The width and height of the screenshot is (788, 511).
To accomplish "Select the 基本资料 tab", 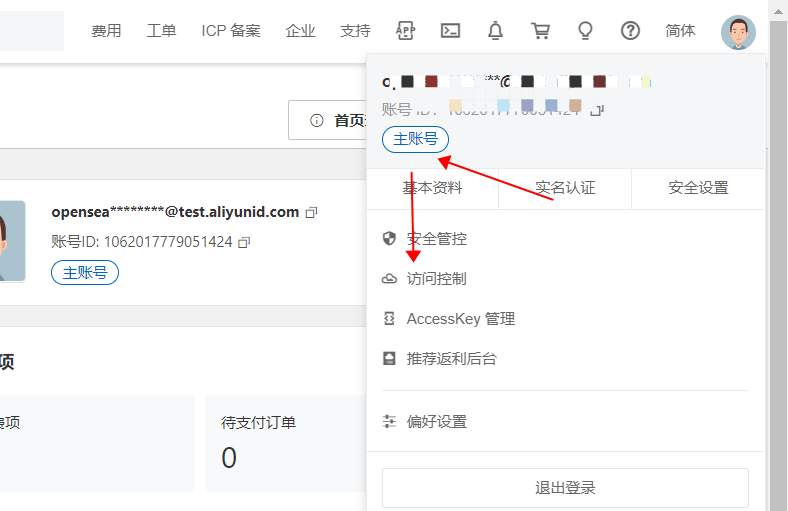I will coord(432,188).
